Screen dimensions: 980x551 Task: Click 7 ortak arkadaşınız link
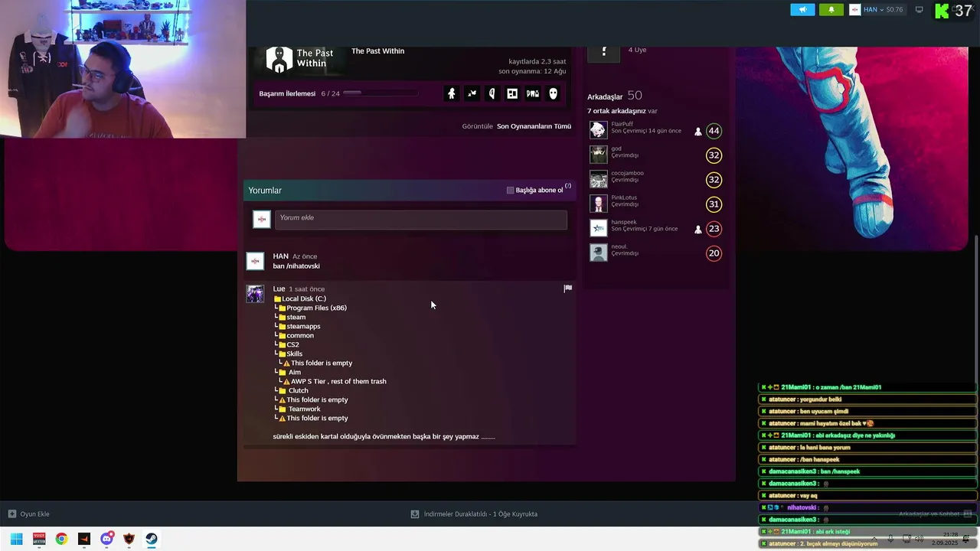click(x=616, y=111)
